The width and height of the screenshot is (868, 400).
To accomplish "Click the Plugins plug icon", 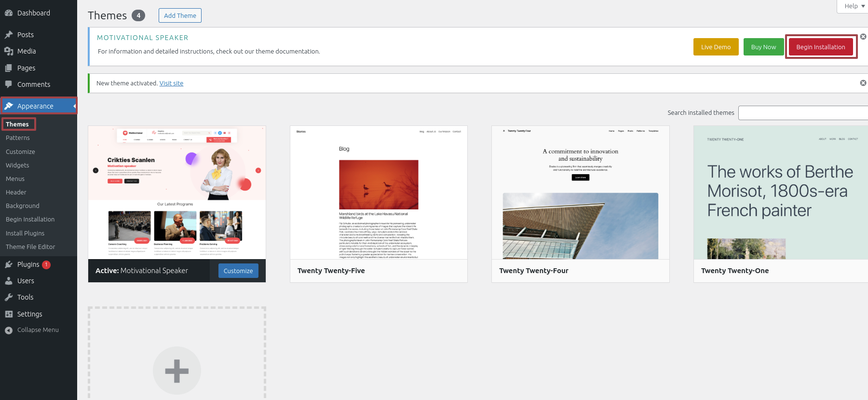I will [x=9, y=264].
